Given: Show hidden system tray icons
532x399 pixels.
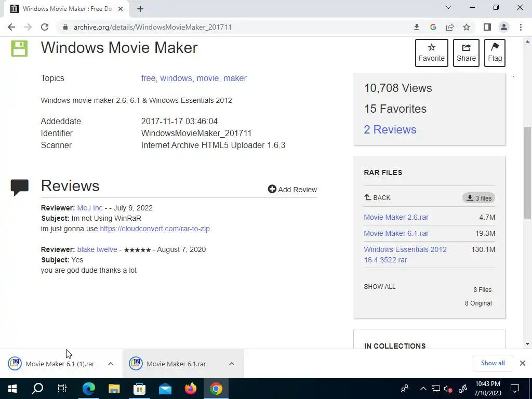Looking at the screenshot, I should (x=423, y=389).
